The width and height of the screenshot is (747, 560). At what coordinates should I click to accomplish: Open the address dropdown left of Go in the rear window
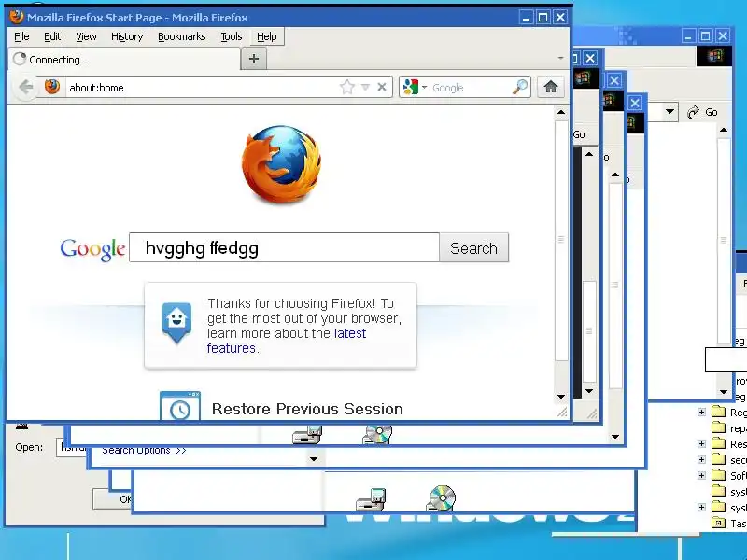(669, 112)
